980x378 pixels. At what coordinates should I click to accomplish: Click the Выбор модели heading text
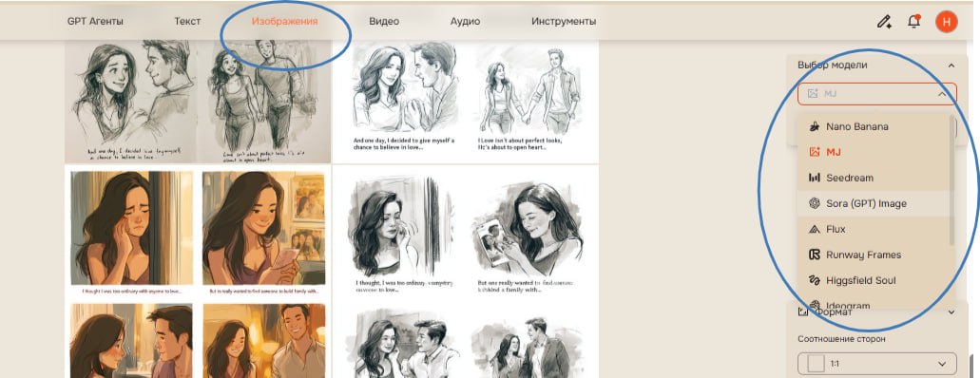tap(832, 65)
